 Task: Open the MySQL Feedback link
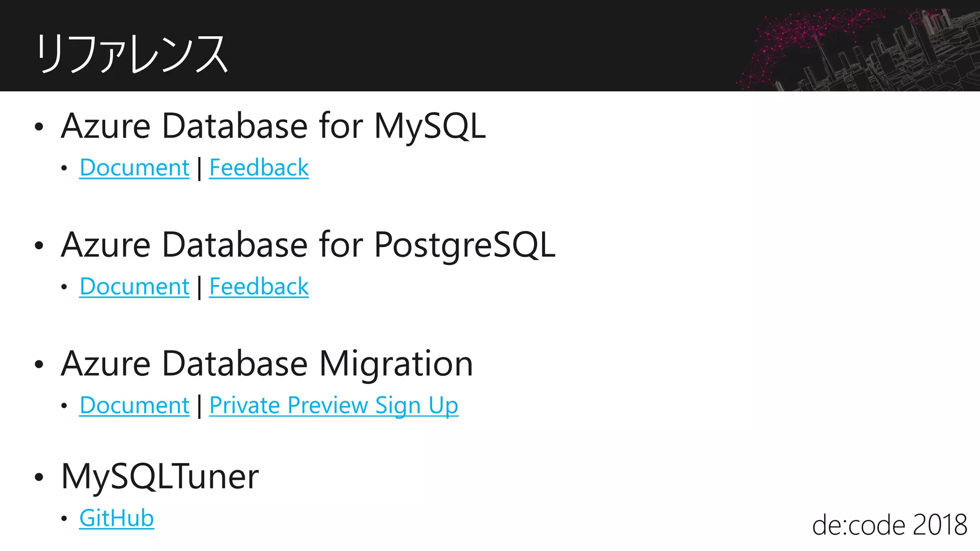pos(259,168)
